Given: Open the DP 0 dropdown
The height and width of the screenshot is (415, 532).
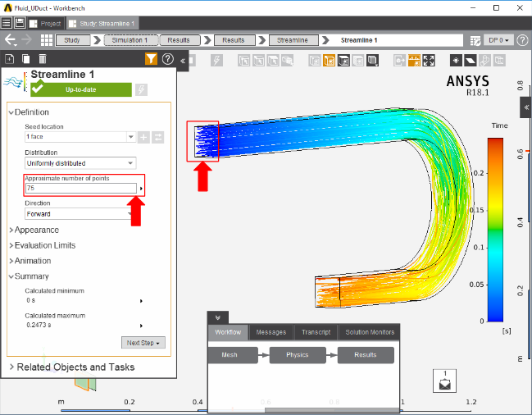Looking at the screenshot, I should 498,40.
